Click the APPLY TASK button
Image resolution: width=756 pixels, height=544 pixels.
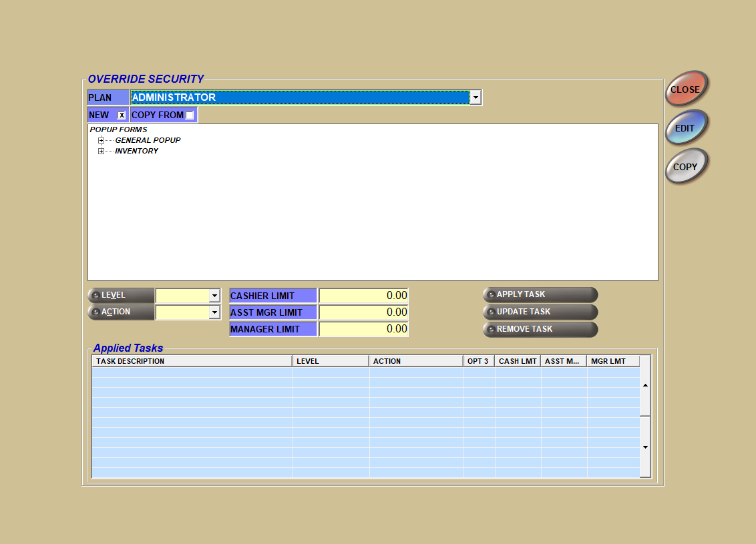pyautogui.click(x=540, y=294)
